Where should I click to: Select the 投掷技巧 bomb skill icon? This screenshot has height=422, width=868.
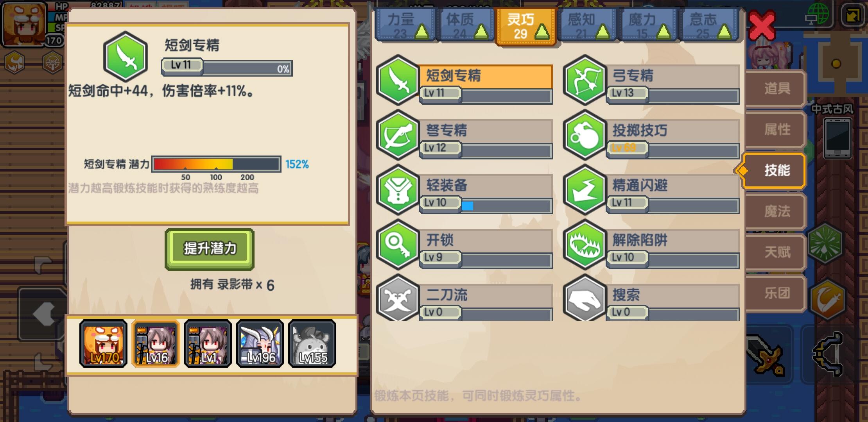[x=585, y=135]
